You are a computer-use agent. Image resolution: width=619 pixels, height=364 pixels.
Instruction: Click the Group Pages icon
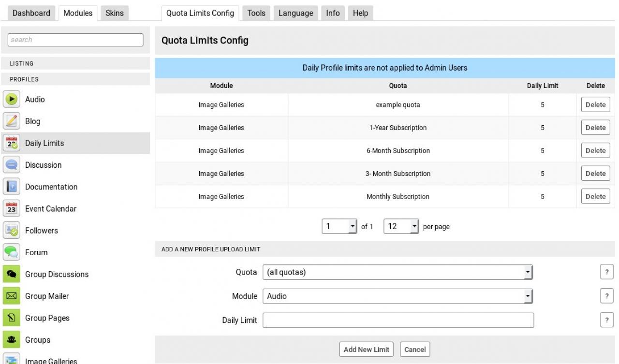11,318
